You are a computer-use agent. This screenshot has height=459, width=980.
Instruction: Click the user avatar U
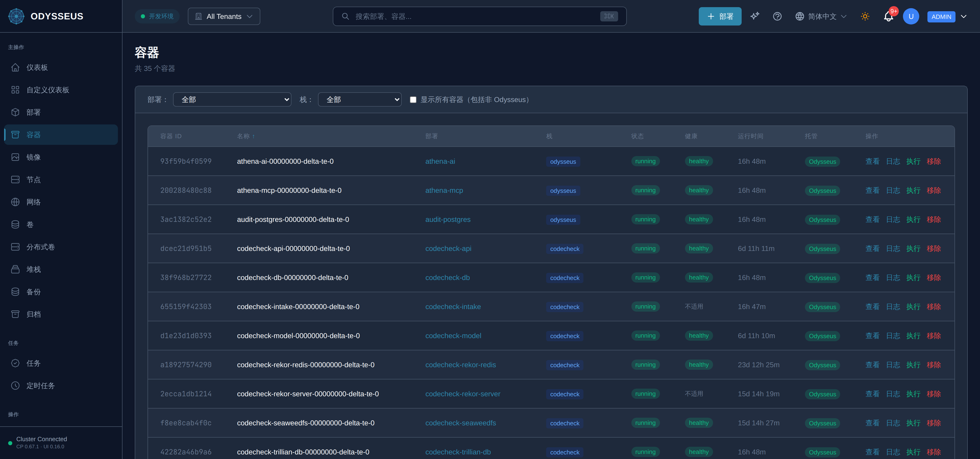click(x=911, y=16)
